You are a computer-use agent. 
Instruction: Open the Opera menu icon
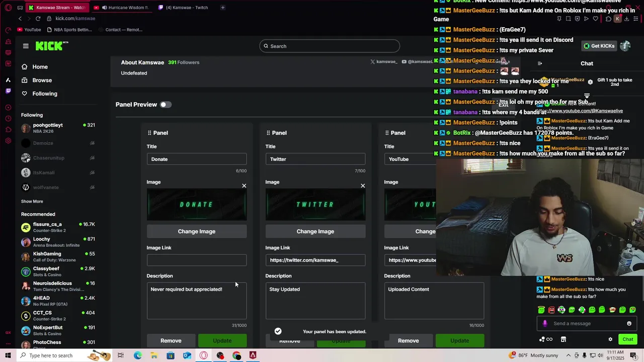click(x=8, y=8)
